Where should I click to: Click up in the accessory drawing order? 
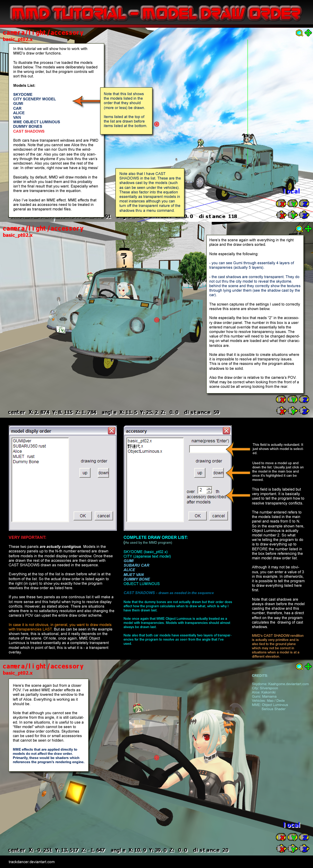pyautogui.click(x=200, y=473)
